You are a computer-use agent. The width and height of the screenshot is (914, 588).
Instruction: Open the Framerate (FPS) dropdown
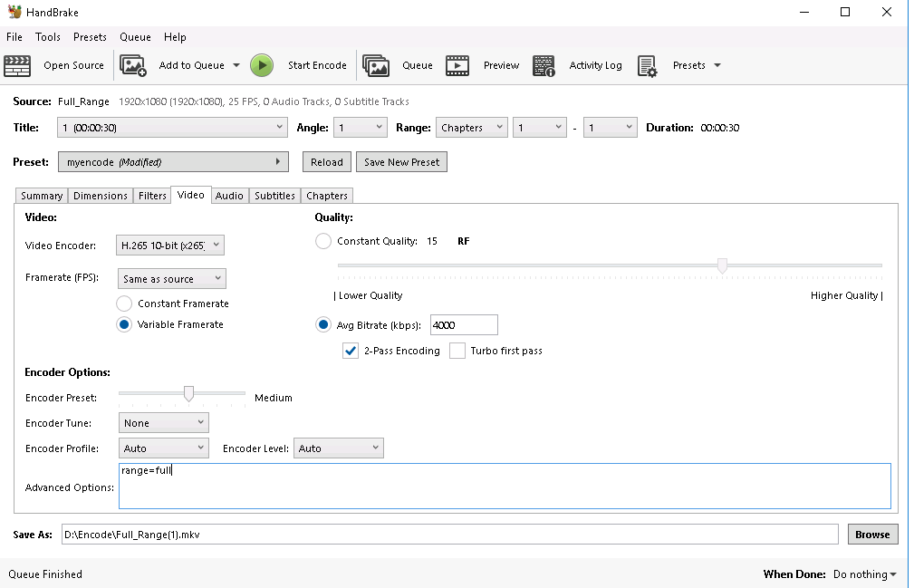tap(172, 278)
